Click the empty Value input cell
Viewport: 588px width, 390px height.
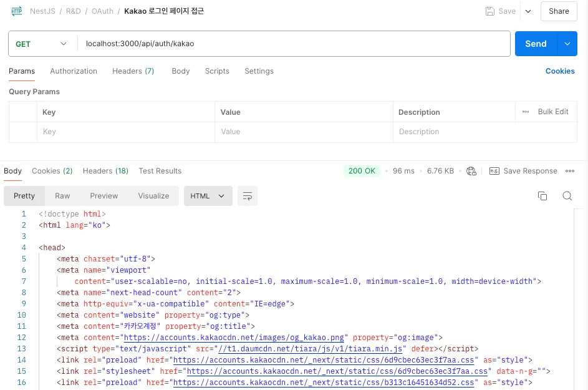tap(304, 132)
